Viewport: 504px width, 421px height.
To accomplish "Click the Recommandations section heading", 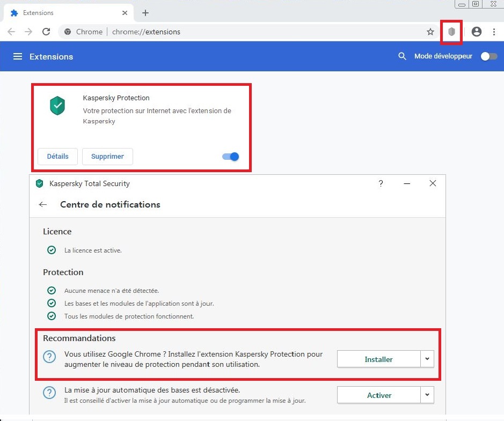I will click(79, 338).
